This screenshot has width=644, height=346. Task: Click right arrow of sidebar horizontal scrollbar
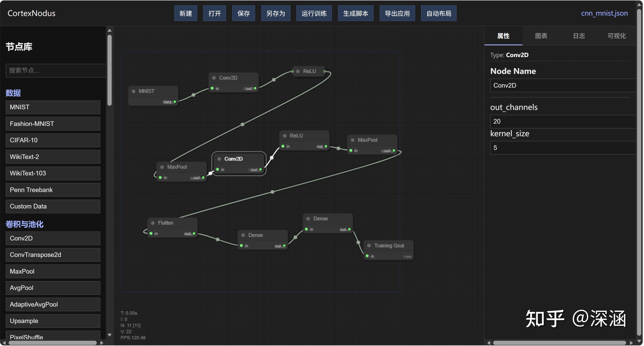[x=102, y=343]
